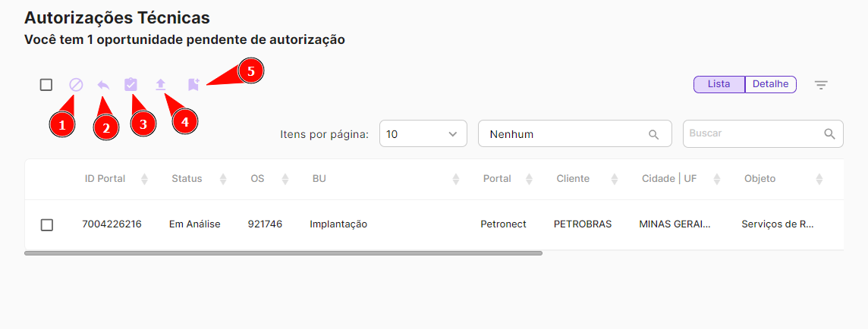The width and height of the screenshot is (868, 329).
Task: Sort by the Objeto column
Action: (819, 179)
